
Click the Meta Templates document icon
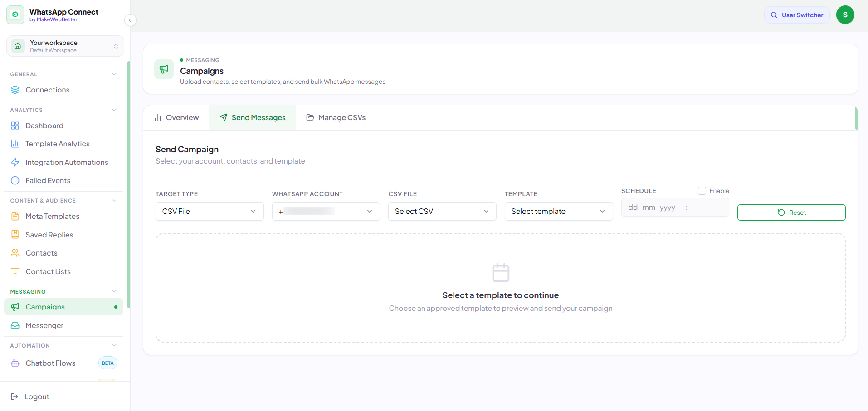[15, 216]
